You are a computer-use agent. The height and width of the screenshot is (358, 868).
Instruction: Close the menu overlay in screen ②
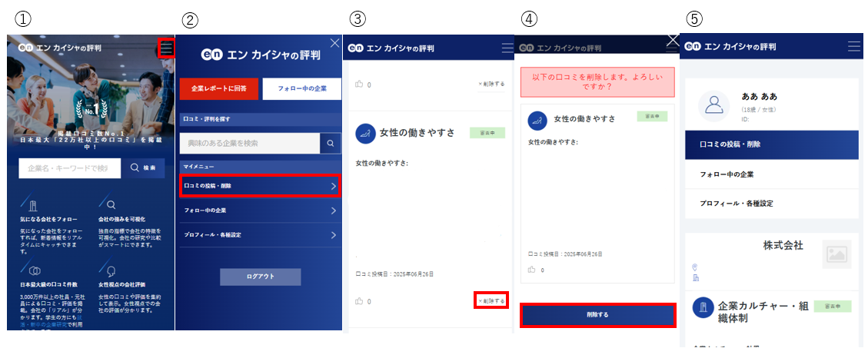334,44
